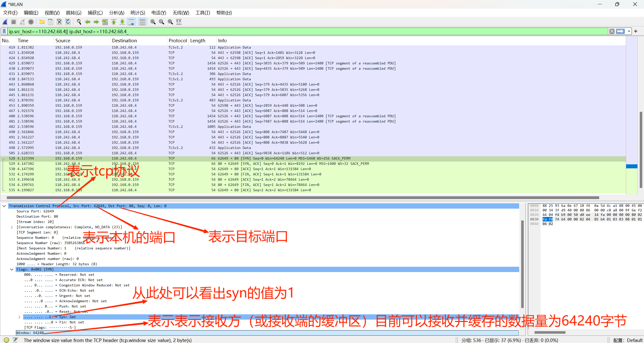Open display filter history dropdown

[x=629, y=31]
